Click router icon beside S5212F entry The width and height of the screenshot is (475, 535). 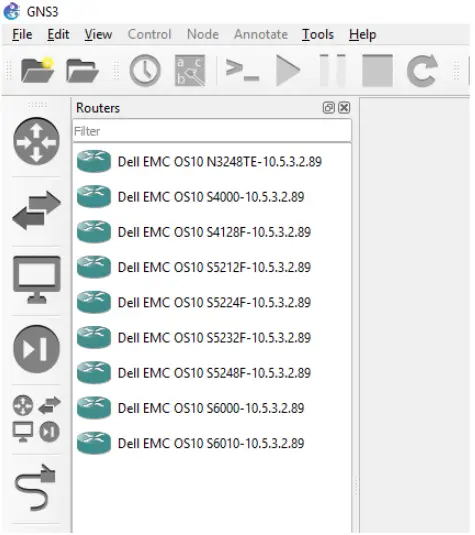(94, 267)
